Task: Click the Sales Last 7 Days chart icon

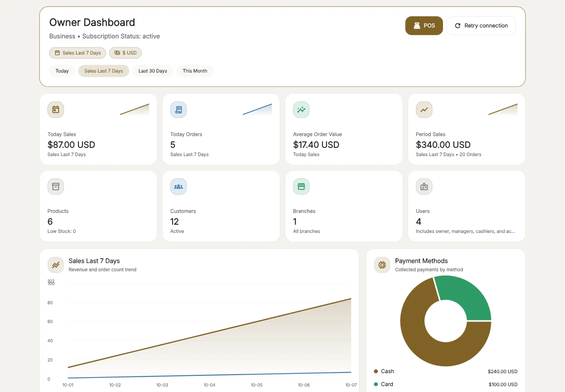Action: pyautogui.click(x=56, y=265)
